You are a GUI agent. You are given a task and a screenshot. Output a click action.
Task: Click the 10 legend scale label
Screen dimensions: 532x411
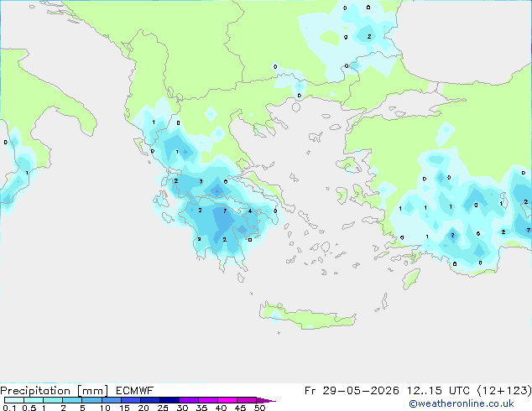[105, 408]
